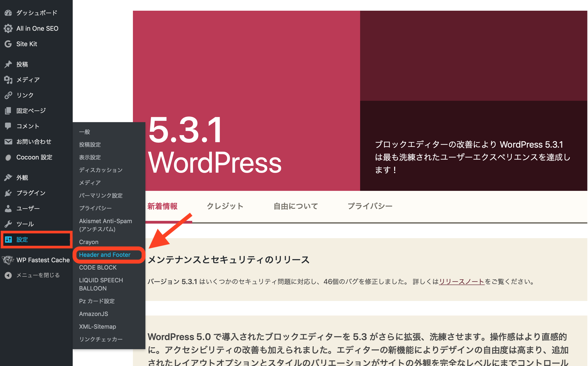The image size is (588, 366).
Task: Open リンクチェッカー settings
Action: point(101,339)
